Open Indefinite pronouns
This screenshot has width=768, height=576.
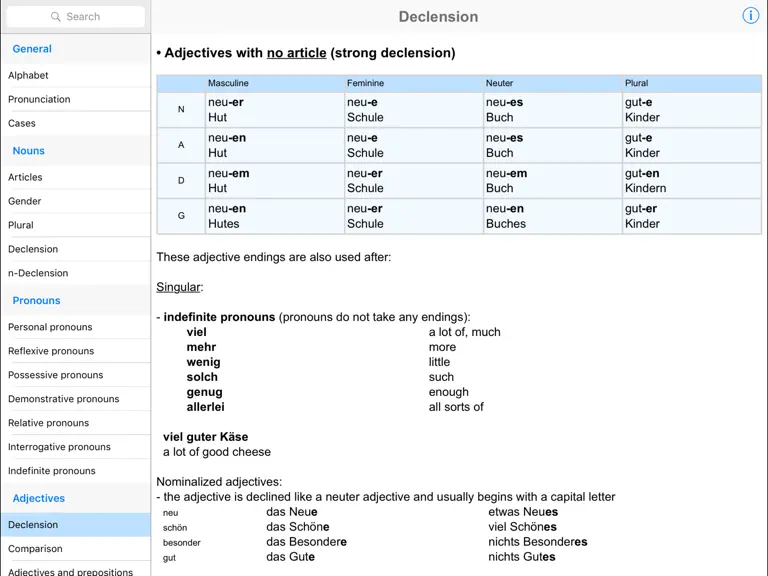(x=75, y=471)
